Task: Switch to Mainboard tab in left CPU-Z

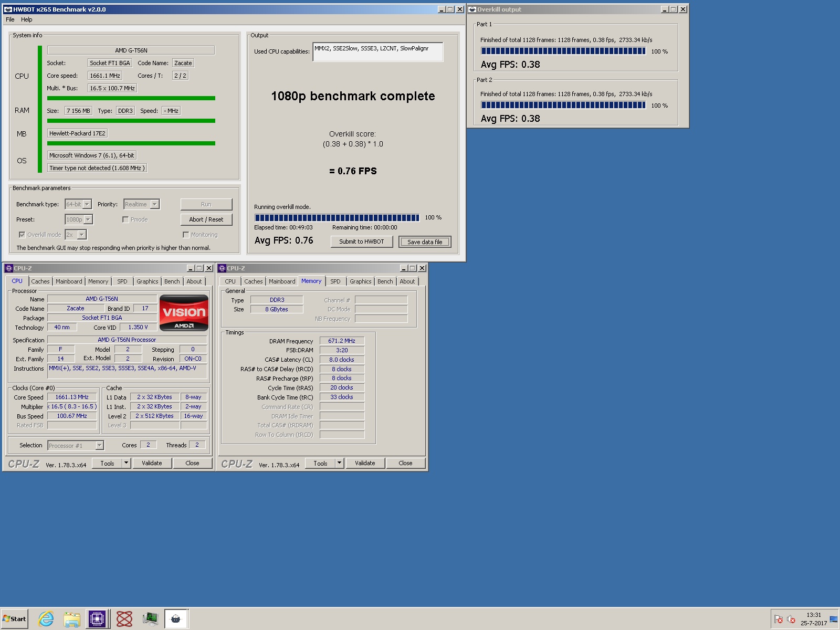Action: click(69, 281)
